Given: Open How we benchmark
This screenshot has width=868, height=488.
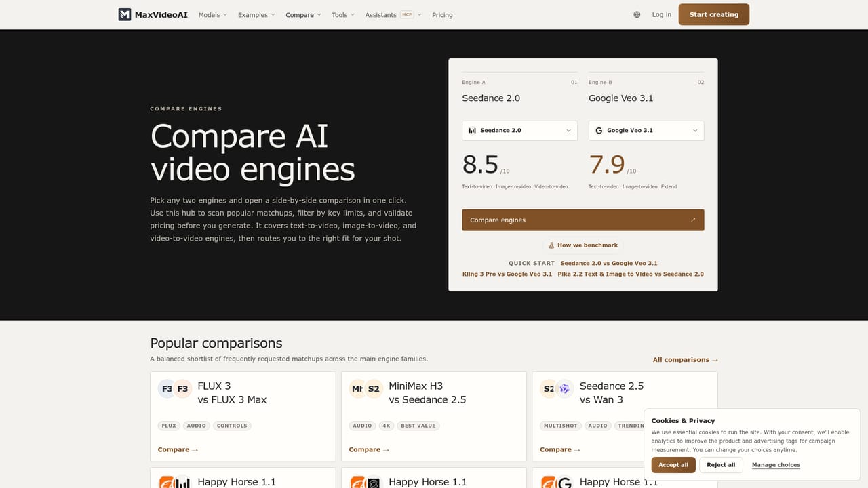Looking at the screenshot, I should pyautogui.click(x=583, y=245).
